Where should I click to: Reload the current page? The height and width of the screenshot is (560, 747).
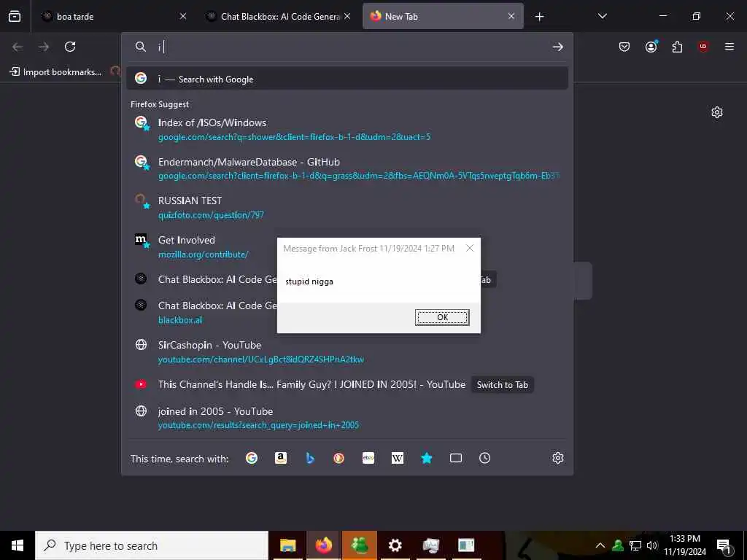point(70,47)
